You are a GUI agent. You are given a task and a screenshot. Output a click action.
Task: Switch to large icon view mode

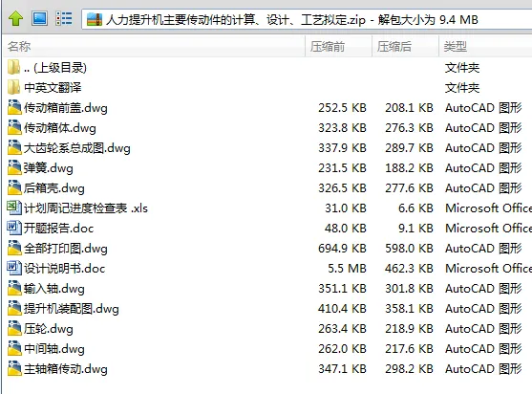(40, 18)
